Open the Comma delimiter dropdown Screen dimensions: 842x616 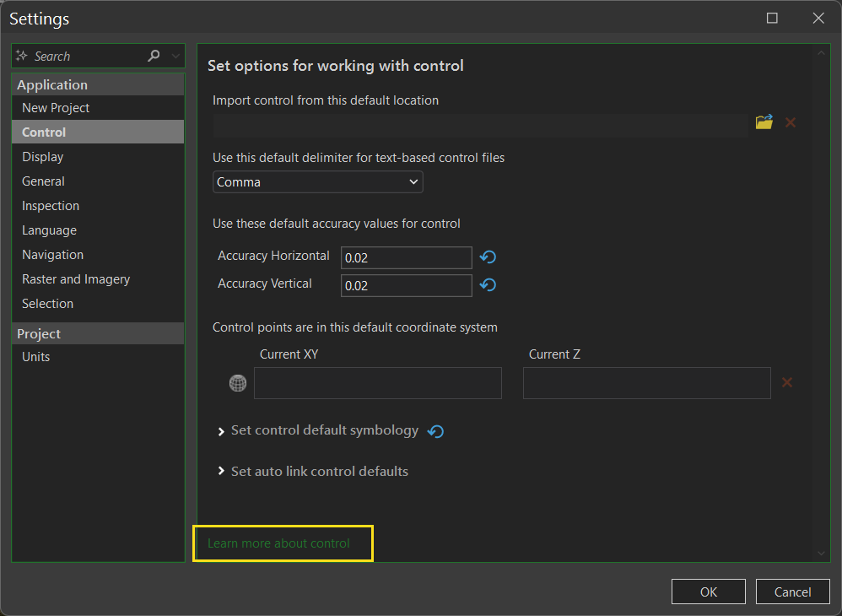[318, 182]
